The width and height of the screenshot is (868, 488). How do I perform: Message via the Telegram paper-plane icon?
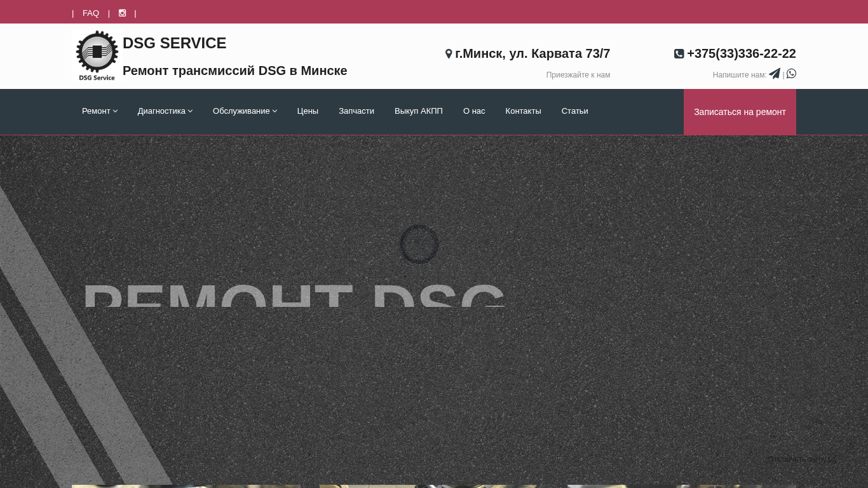774,74
